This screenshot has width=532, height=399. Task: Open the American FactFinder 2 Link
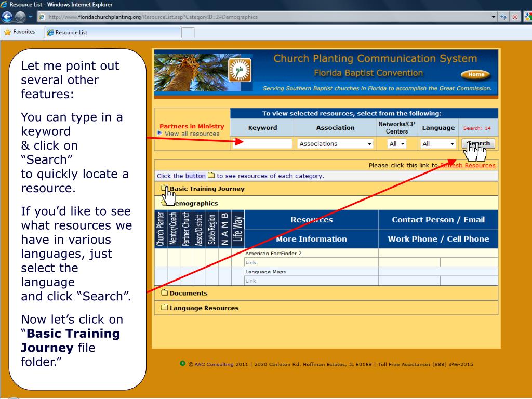(x=251, y=262)
